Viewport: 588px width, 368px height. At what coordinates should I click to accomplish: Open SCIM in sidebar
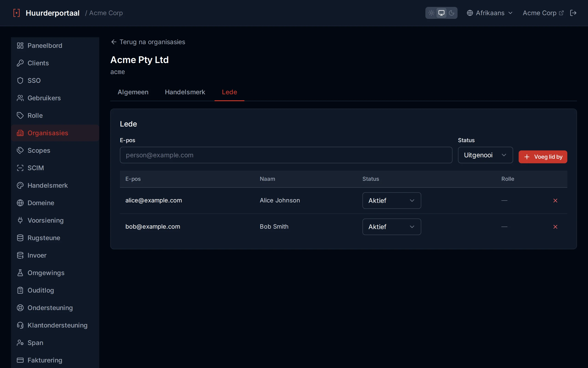click(55, 168)
